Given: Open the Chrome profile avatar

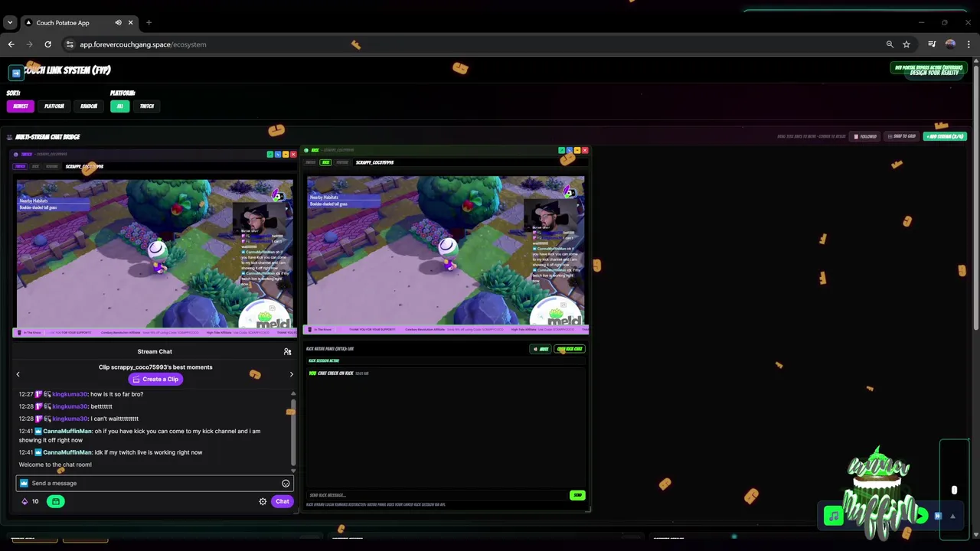Looking at the screenshot, I should point(950,44).
